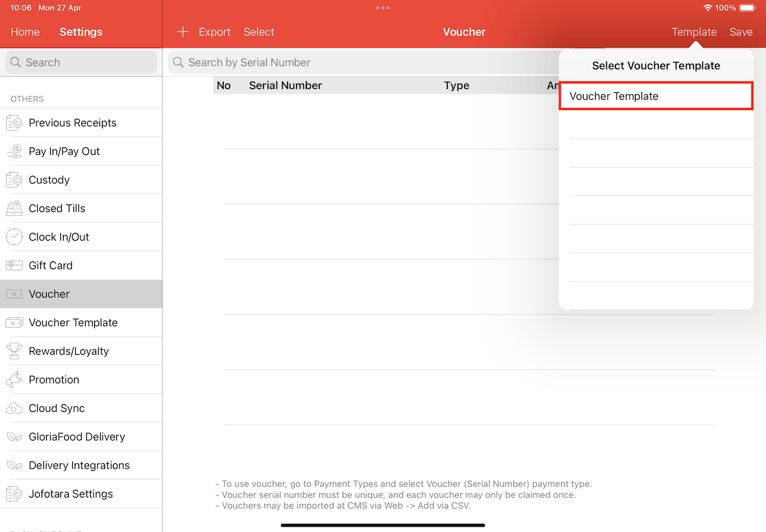Open Previous Receipts settings

(x=81, y=123)
